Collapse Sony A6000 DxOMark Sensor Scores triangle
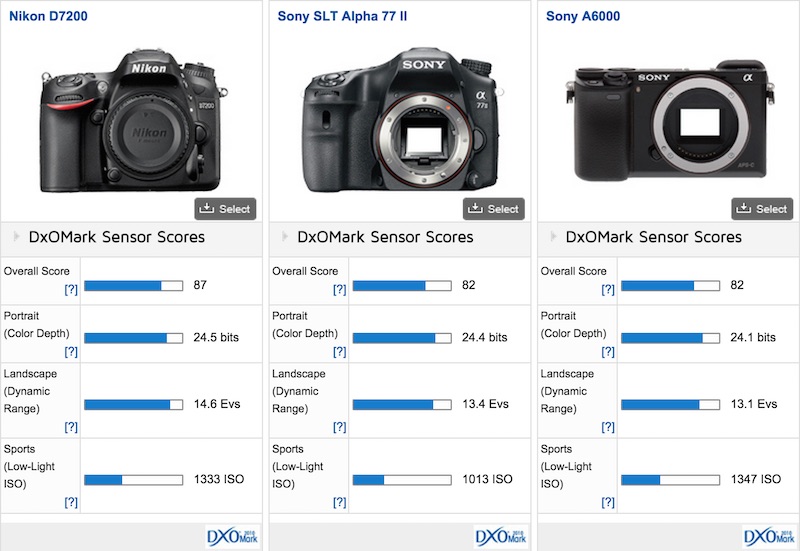 554,236
